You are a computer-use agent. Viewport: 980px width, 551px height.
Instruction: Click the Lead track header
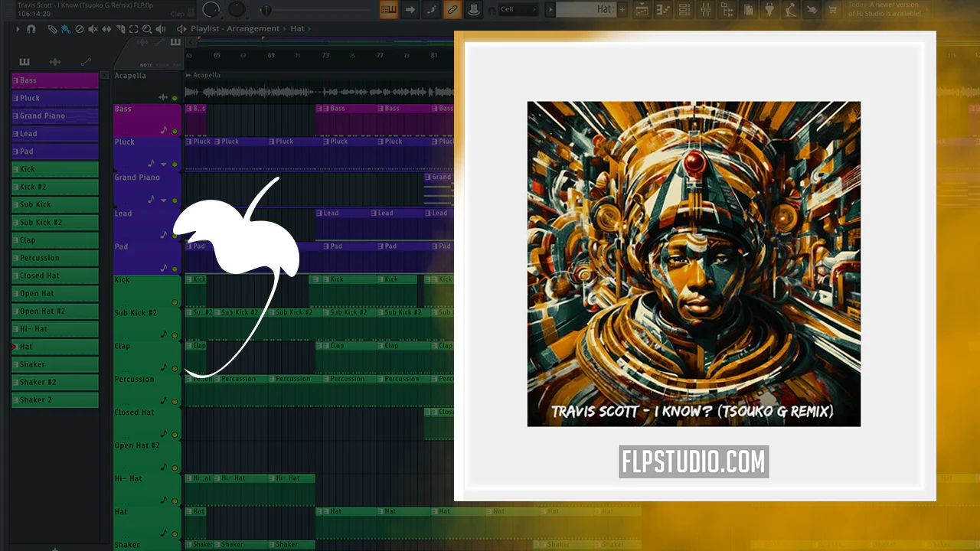click(x=147, y=224)
